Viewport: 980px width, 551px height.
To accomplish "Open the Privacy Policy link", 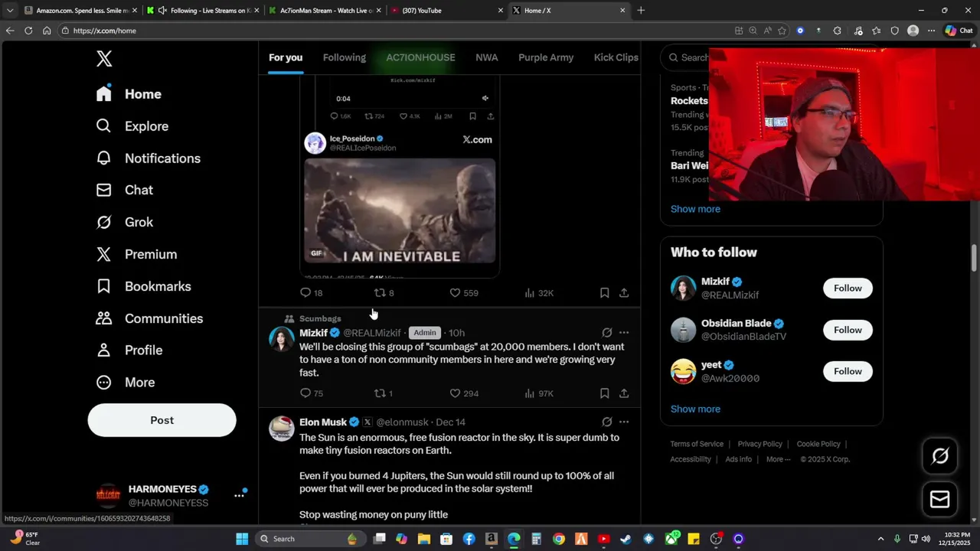I will tap(759, 444).
